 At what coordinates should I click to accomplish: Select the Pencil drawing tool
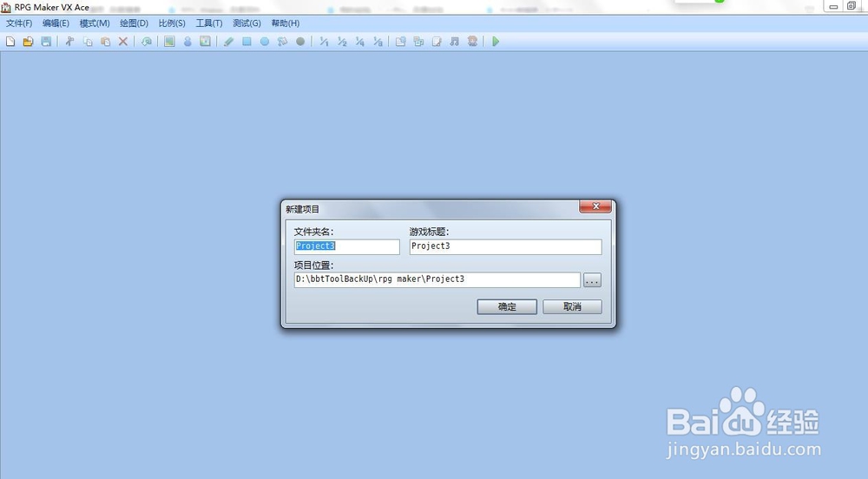coord(228,42)
